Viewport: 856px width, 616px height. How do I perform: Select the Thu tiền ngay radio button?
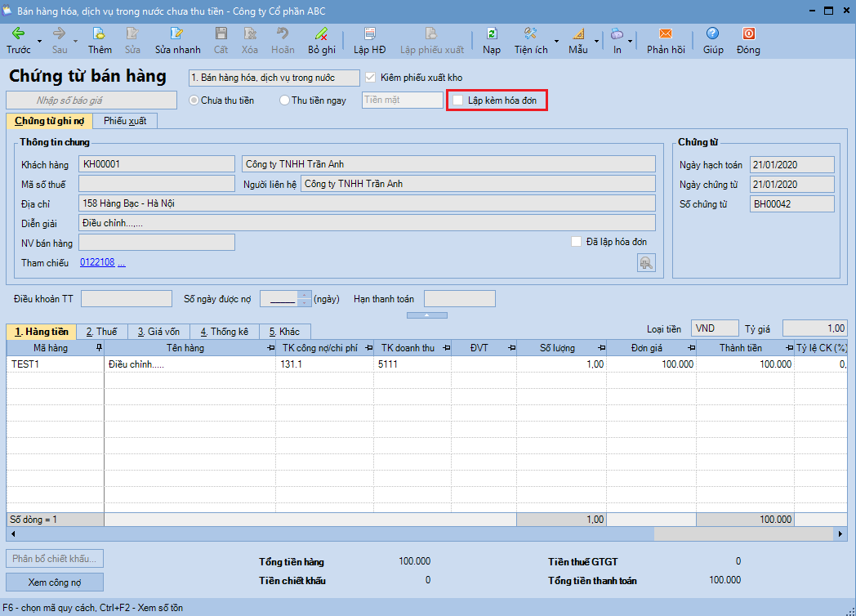[284, 100]
